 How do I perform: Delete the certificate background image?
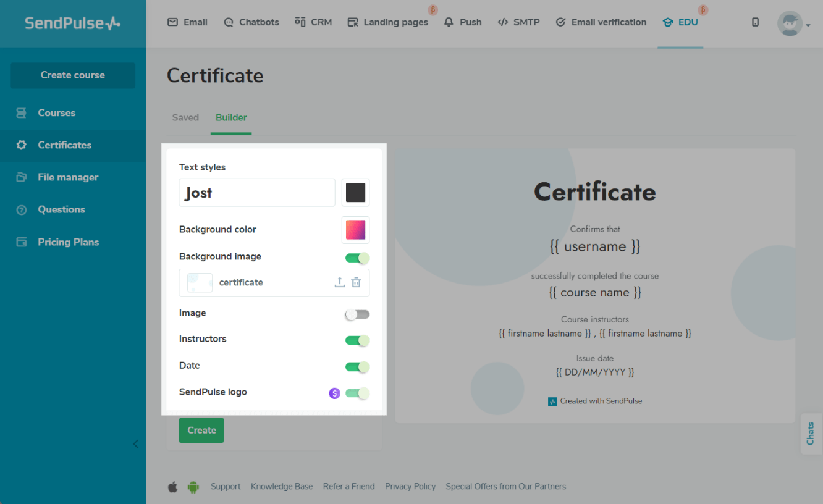pyautogui.click(x=356, y=282)
